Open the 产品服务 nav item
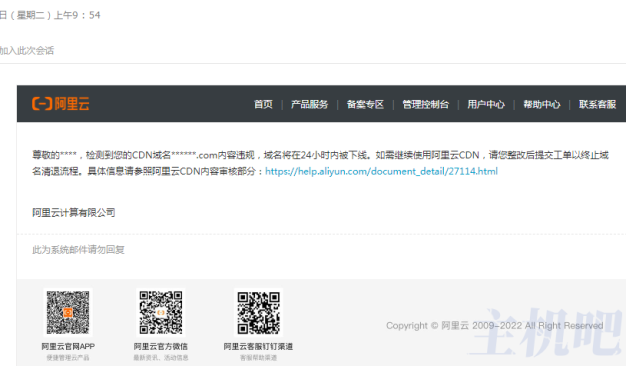This screenshot has height=366, width=626. click(309, 105)
